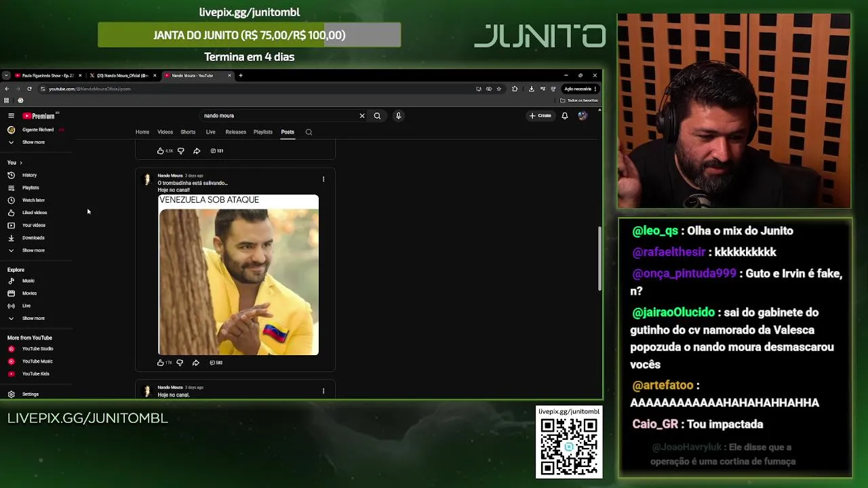Click Nando Moura avatar on the Venezuela post
Image resolution: width=868 pixels, height=488 pixels.
[x=146, y=180]
